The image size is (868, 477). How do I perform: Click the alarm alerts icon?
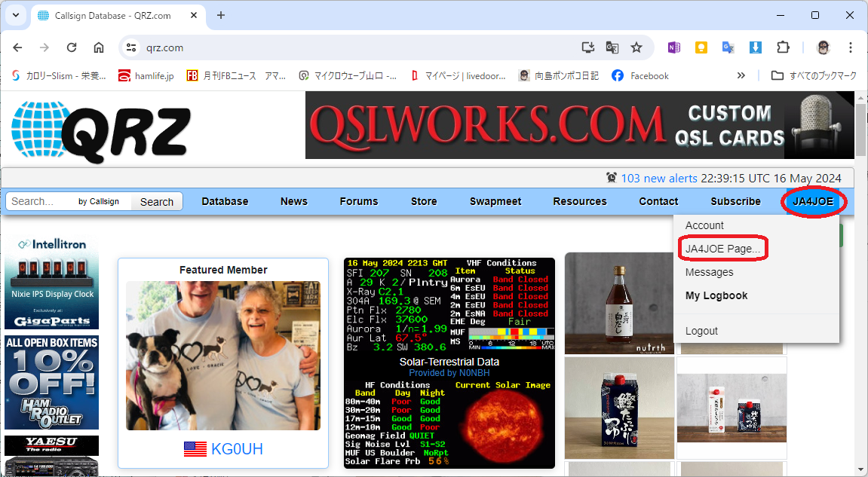point(612,178)
